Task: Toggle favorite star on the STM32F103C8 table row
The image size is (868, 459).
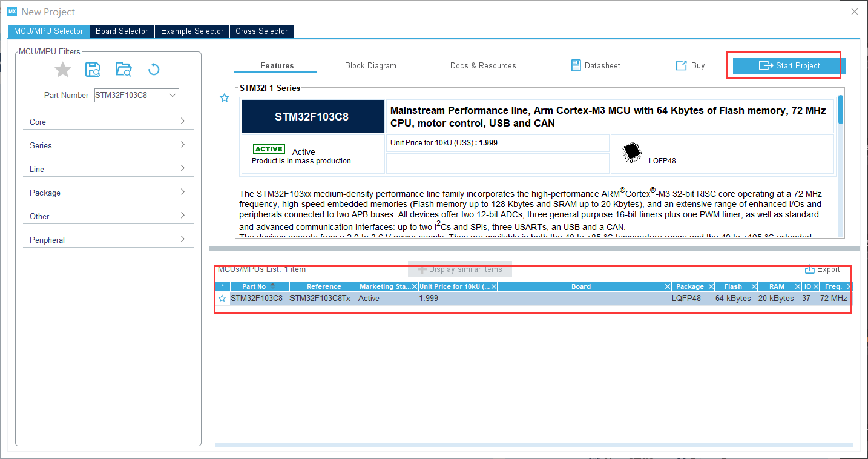Action: (x=222, y=299)
